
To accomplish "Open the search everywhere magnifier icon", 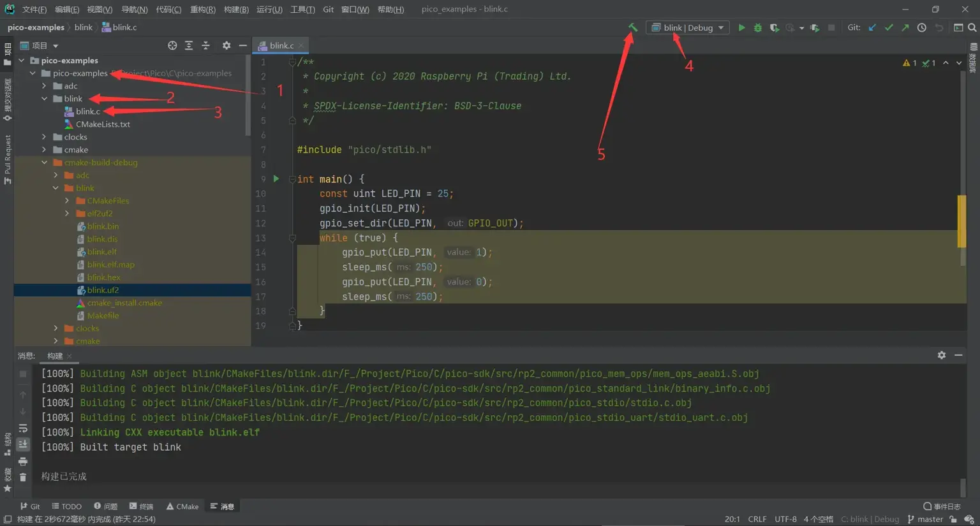I will [x=972, y=27].
